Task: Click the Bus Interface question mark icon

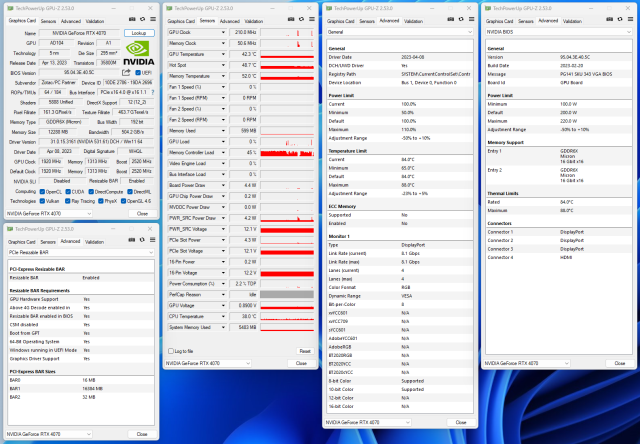Action: click(x=153, y=91)
